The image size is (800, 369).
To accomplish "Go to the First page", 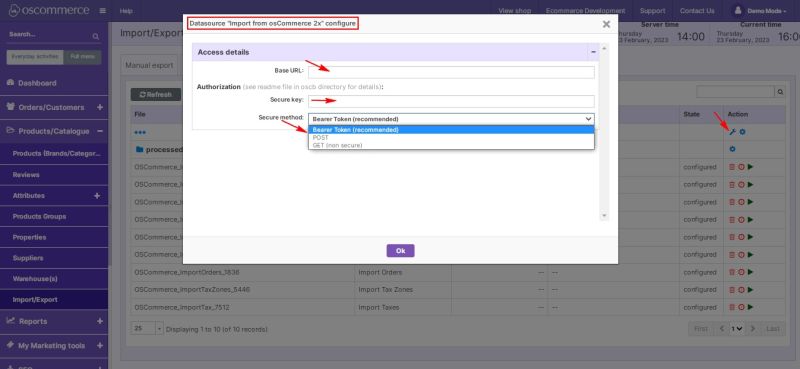I will pos(701,329).
